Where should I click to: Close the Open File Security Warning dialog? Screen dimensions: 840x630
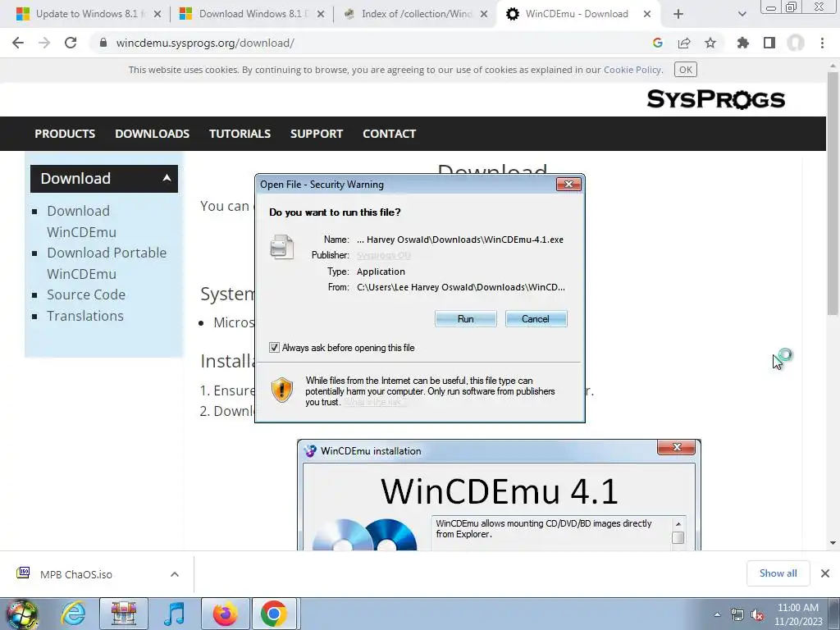pos(569,185)
